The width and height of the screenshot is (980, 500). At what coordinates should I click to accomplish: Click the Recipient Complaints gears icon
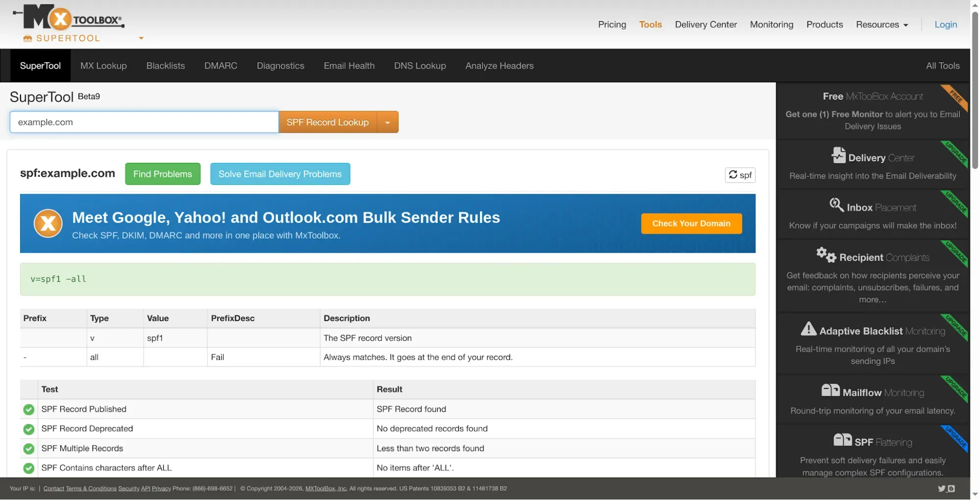click(x=826, y=255)
